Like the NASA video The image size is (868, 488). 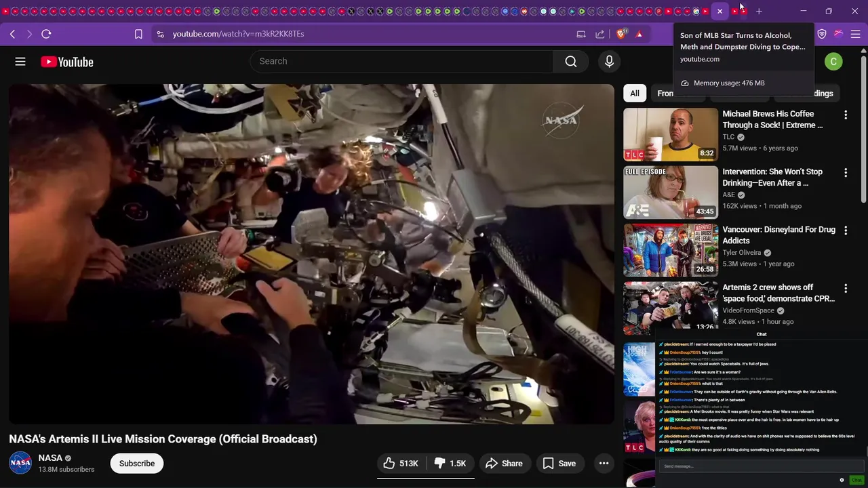(401, 464)
